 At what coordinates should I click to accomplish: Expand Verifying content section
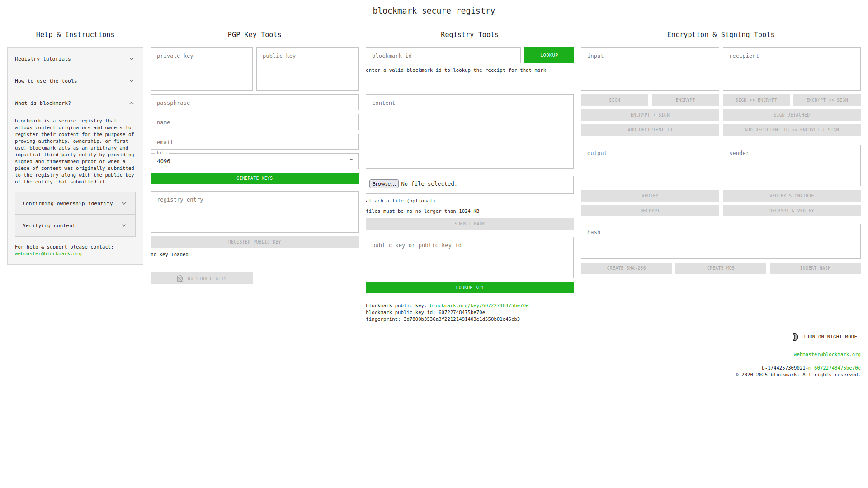(x=75, y=225)
